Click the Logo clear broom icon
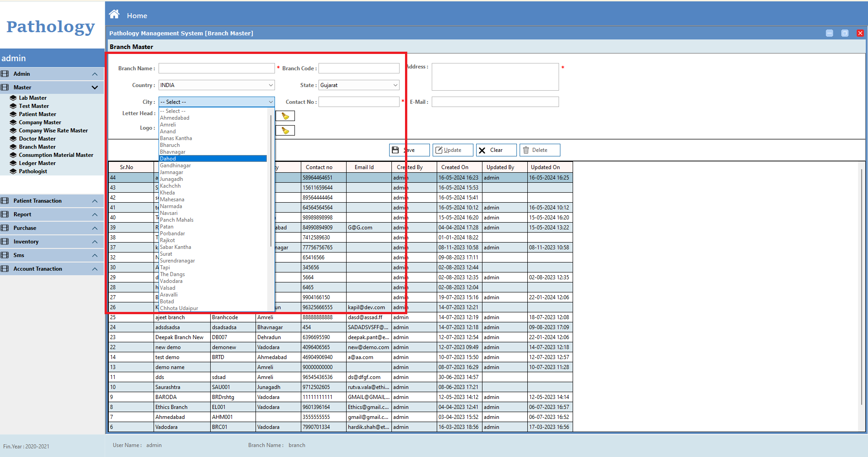Screen dimensions: 868x457 [285, 131]
